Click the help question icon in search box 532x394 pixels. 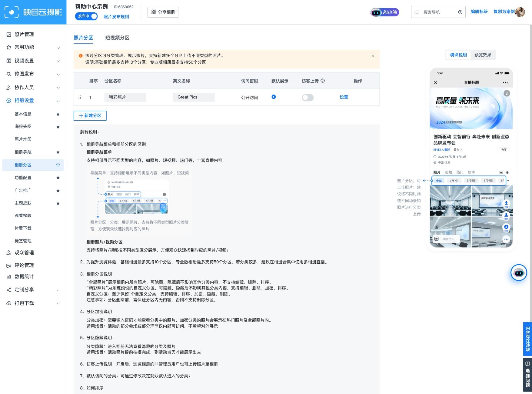click(x=460, y=12)
